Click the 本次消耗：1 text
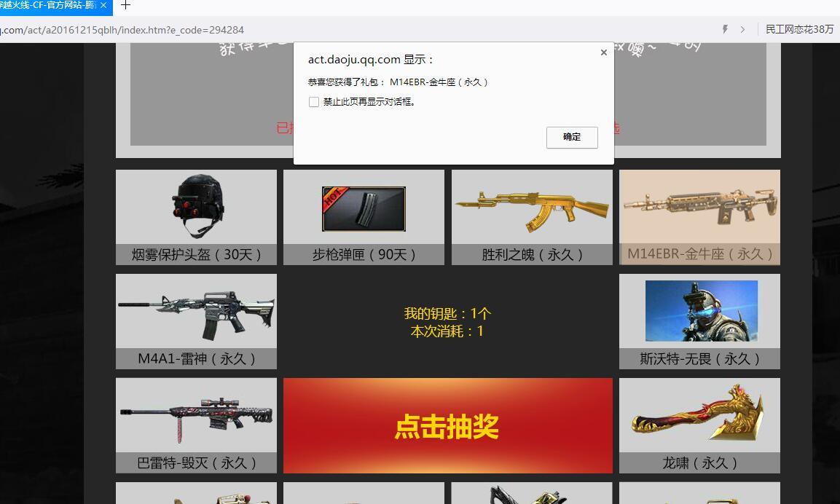This screenshot has height=504, width=840. pyautogui.click(x=447, y=331)
